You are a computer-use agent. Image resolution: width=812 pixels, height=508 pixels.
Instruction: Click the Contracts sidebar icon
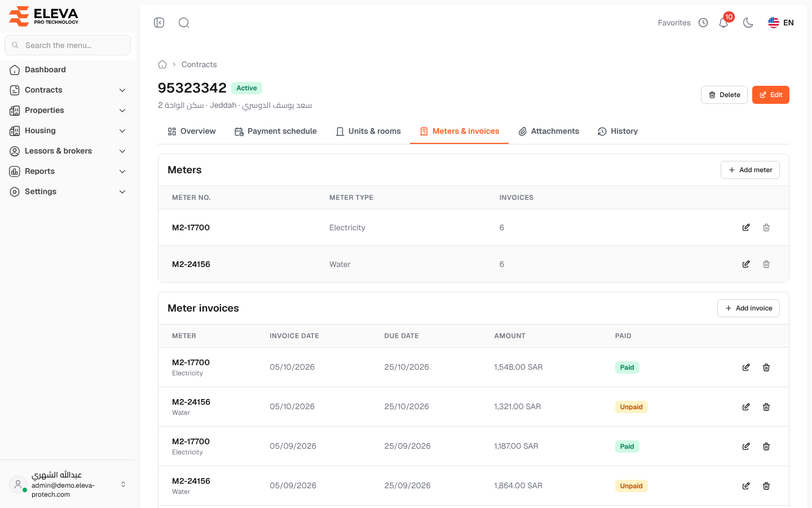point(15,90)
